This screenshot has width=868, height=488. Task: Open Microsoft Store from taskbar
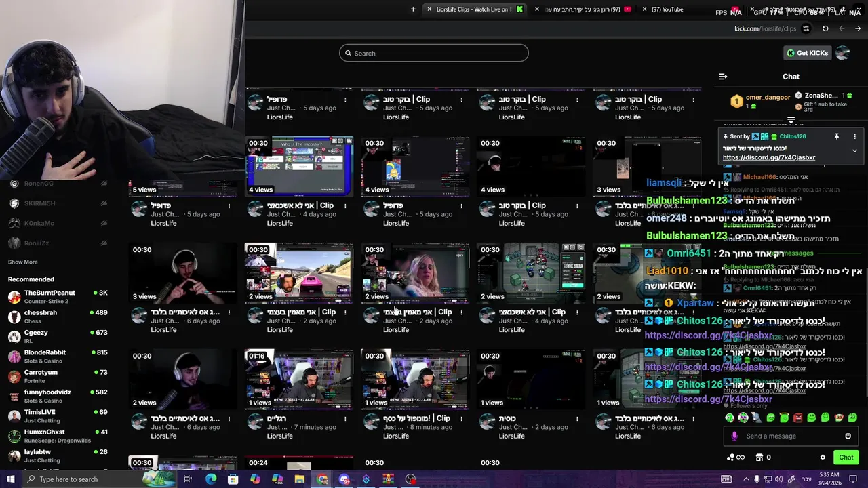click(x=233, y=479)
